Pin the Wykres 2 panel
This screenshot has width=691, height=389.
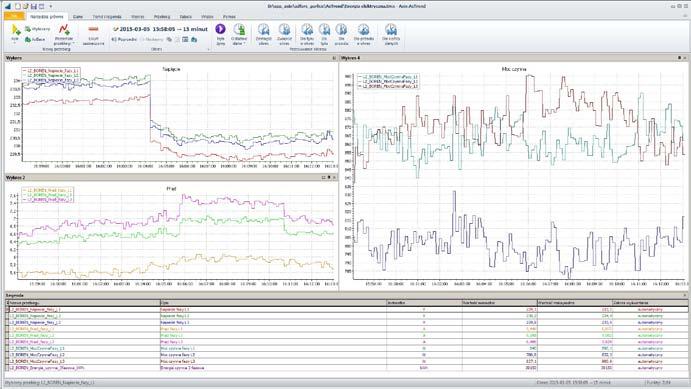329,177
